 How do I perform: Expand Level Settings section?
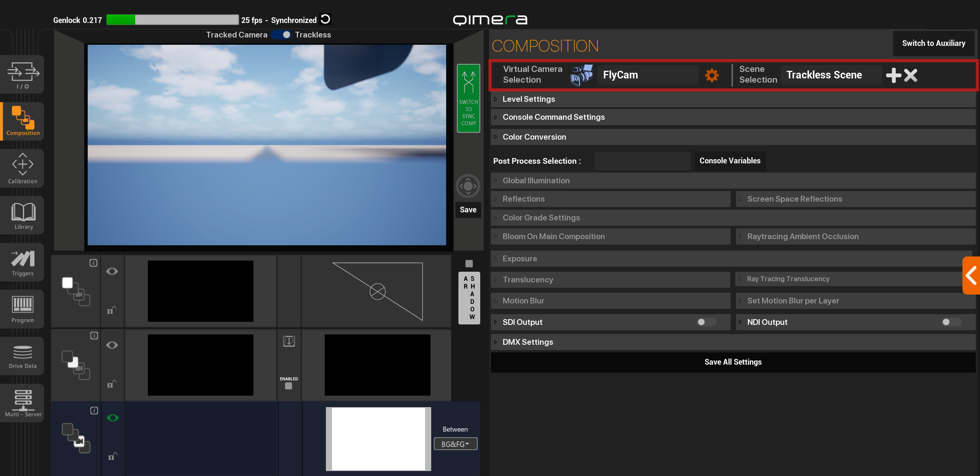(528, 99)
